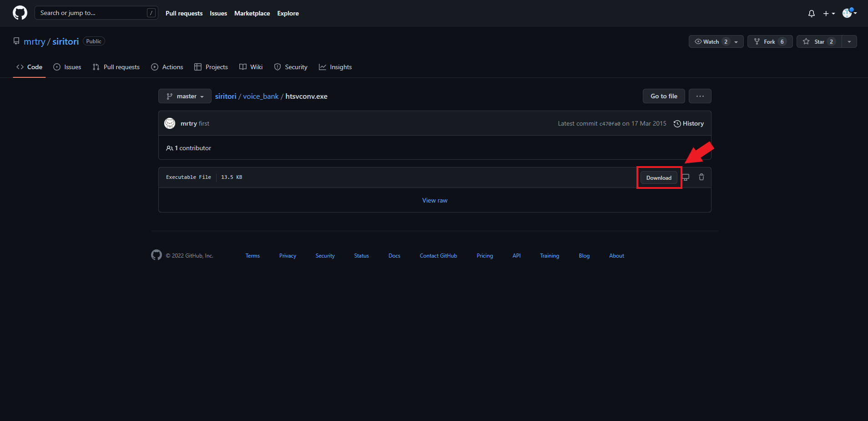Click the Executable File label
Viewport: 868px width, 421px height.
pyautogui.click(x=188, y=177)
